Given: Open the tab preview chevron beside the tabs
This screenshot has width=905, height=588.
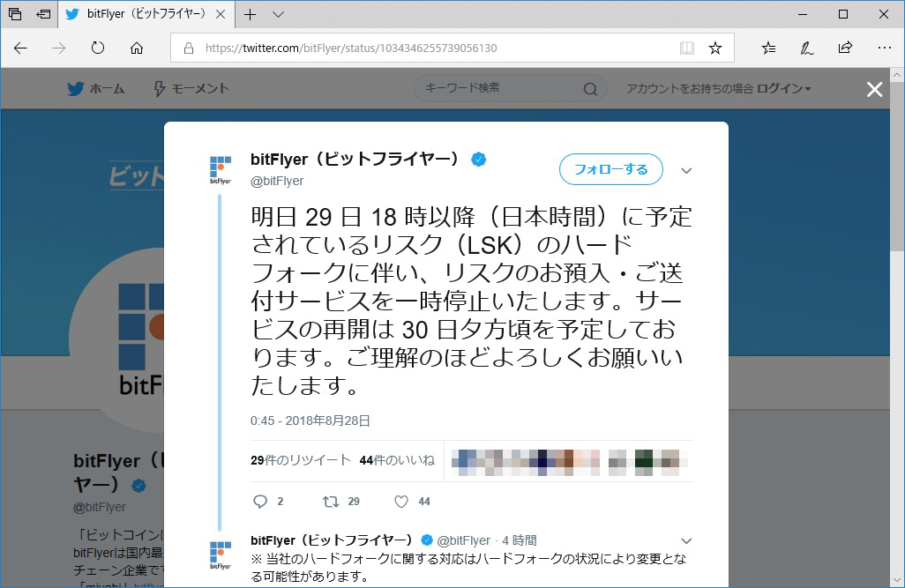Looking at the screenshot, I should tap(278, 14).
